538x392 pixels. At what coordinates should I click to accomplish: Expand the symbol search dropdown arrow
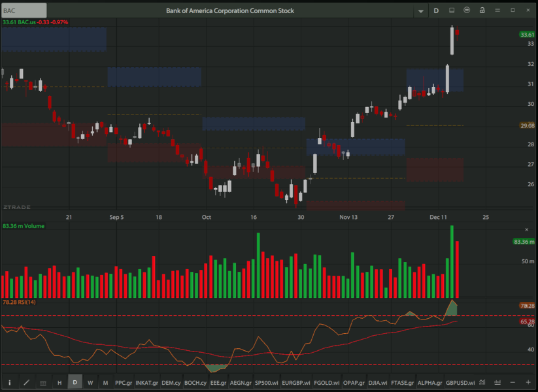420,11
